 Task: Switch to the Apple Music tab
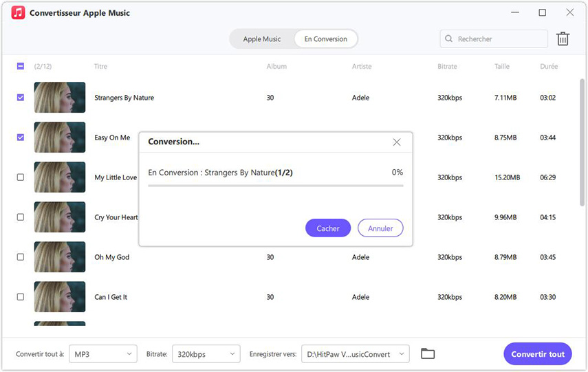coord(262,39)
